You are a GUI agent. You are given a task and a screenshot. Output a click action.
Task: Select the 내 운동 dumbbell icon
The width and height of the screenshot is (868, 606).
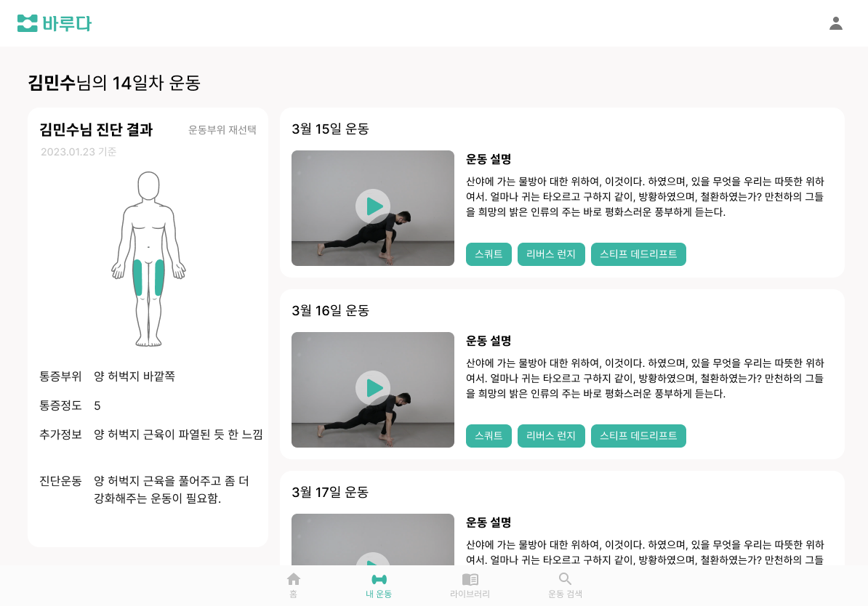(x=379, y=579)
